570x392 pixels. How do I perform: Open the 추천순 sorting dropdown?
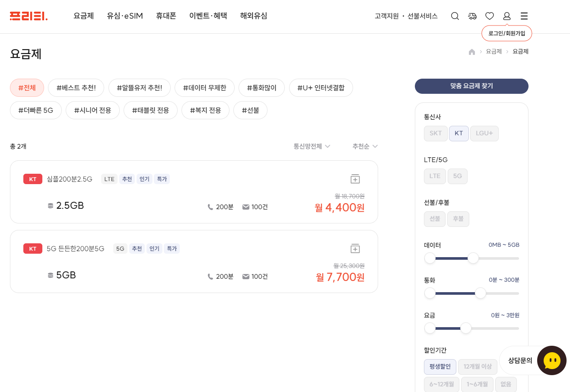click(x=364, y=146)
